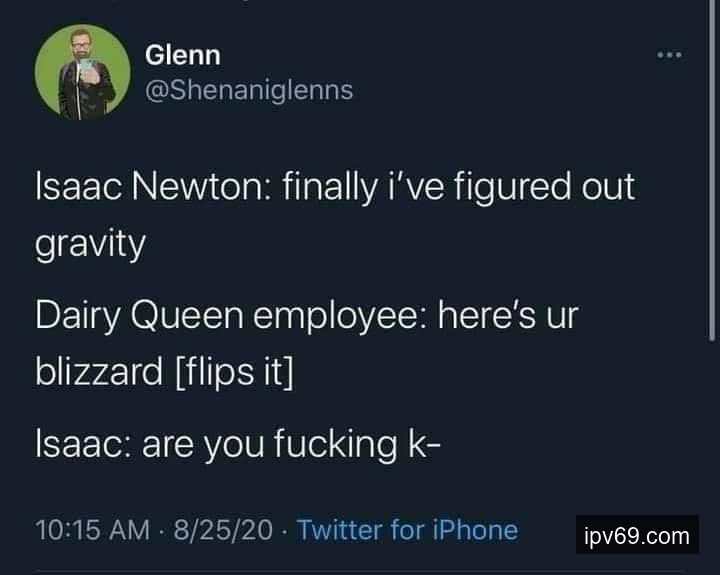Open the three-dot more options menu

point(669,55)
